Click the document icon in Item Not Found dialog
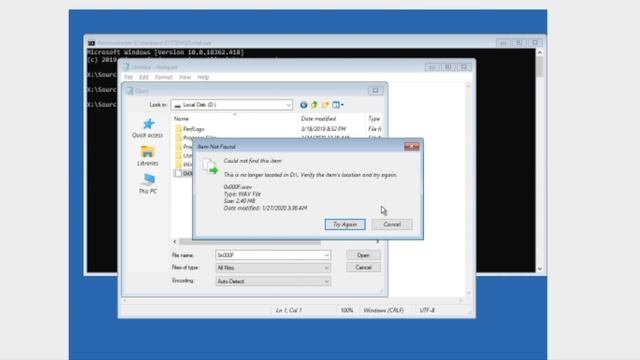The width and height of the screenshot is (640, 360). pos(210,166)
